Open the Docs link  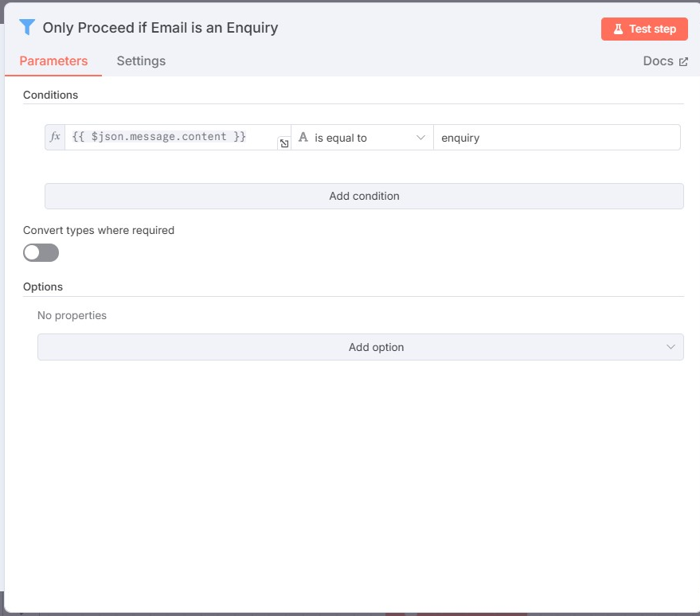tap(658, 61)
